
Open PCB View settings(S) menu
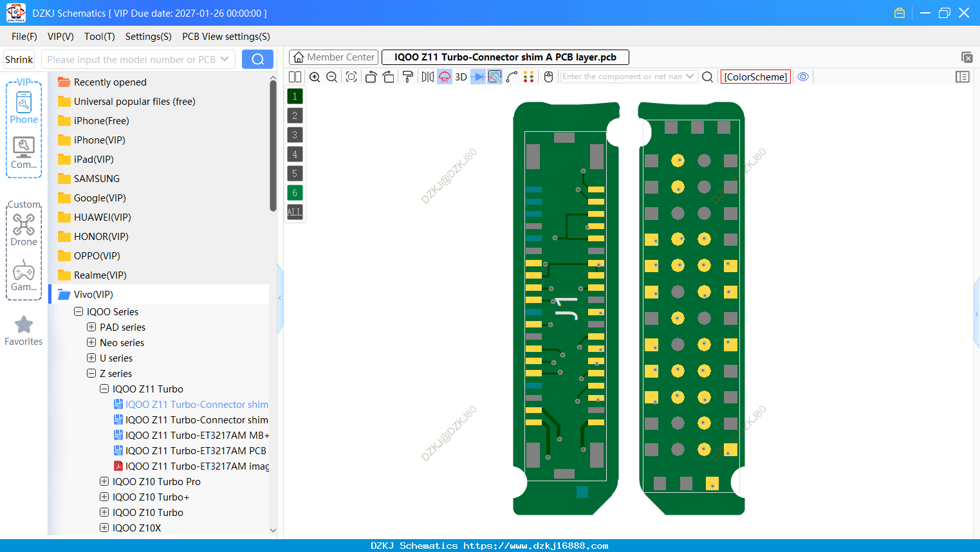[x=226, y=37]
